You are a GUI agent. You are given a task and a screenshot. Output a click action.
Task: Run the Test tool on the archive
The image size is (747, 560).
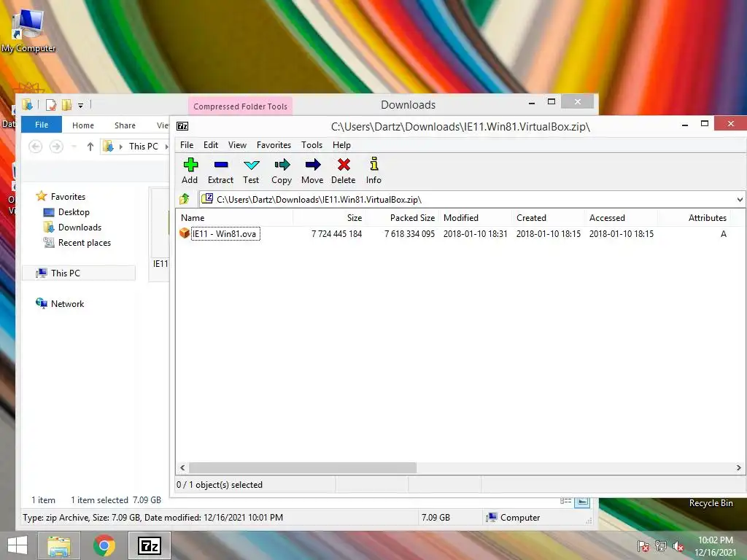(251, 171)
